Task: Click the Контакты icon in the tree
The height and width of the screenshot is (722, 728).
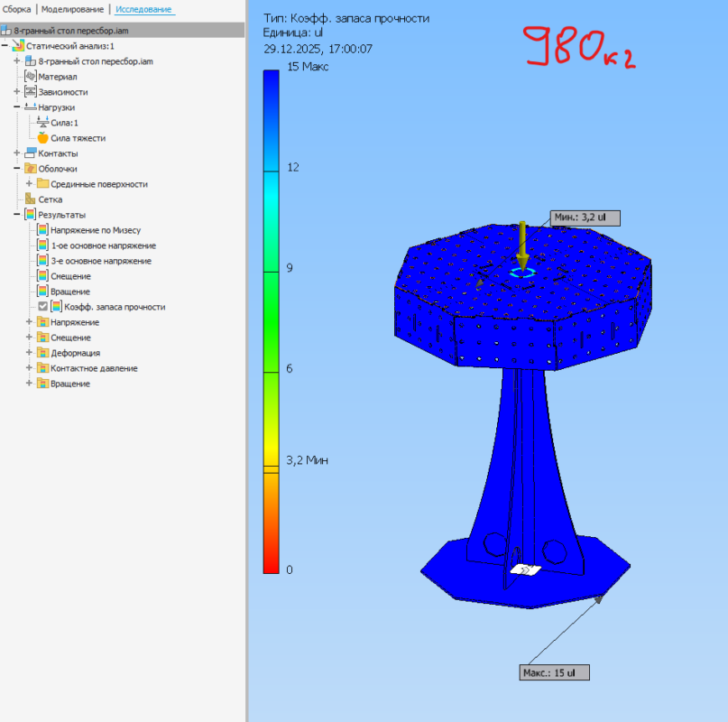Action: (30, 153)
